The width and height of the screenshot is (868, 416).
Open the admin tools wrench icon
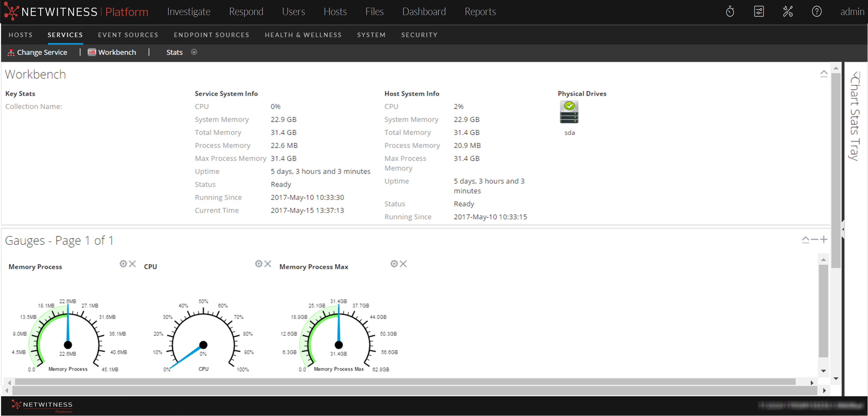coord(788,12)
